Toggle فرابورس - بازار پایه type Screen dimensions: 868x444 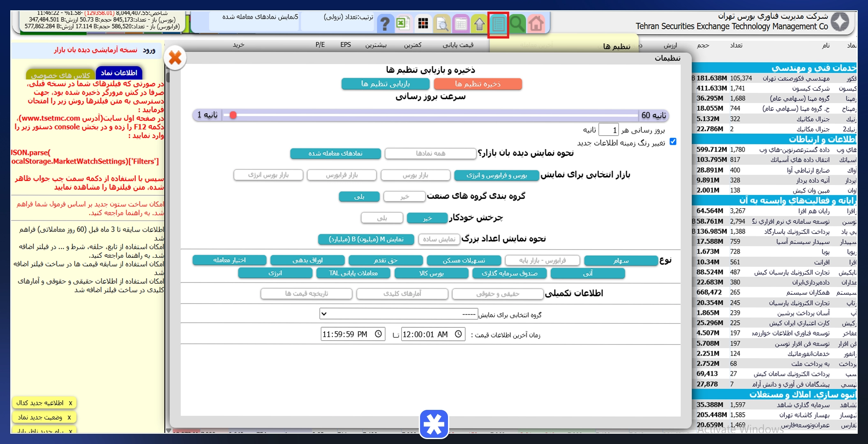click(x=542, y=261)
